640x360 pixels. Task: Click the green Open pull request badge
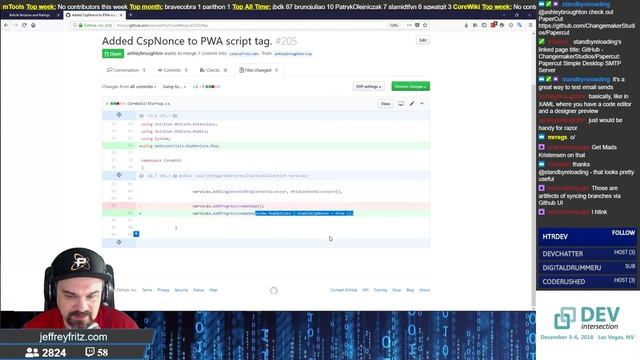(113, 54)
